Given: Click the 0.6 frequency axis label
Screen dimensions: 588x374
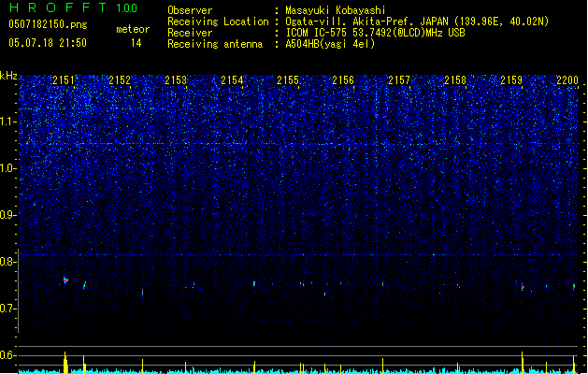Looking at the screenshot, I should 8,355.
